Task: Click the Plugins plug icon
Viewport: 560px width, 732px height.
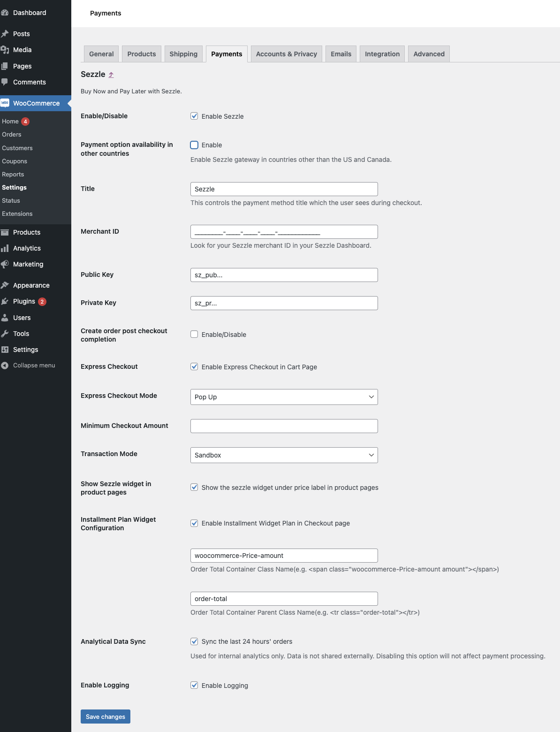Action: pyautogui.click(x=5, y=301)
